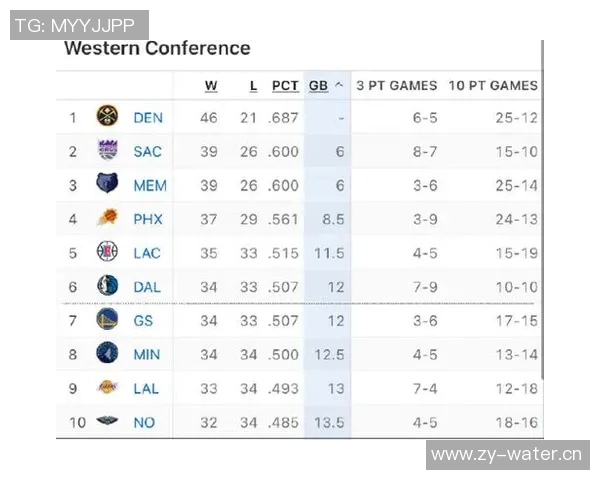This screenshot has width=600, height=480.
Task: Click the Phoenix Suns team logo
Action: pos(107,219)
